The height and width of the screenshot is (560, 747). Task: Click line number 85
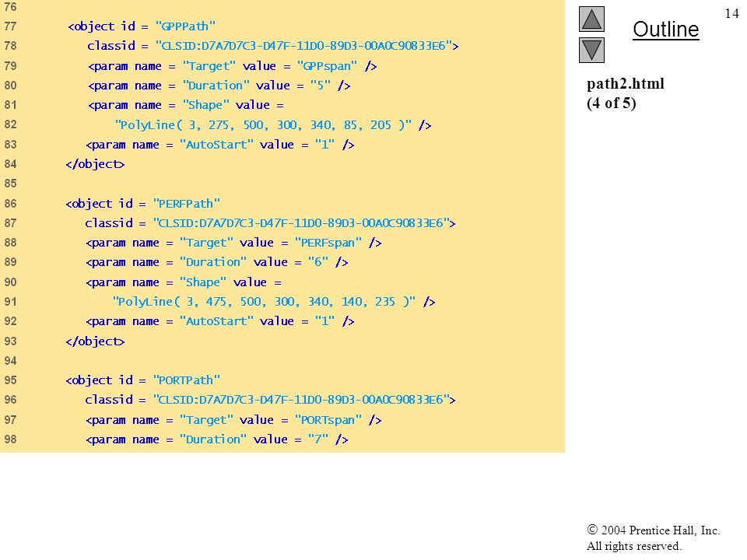coord(10,184)
